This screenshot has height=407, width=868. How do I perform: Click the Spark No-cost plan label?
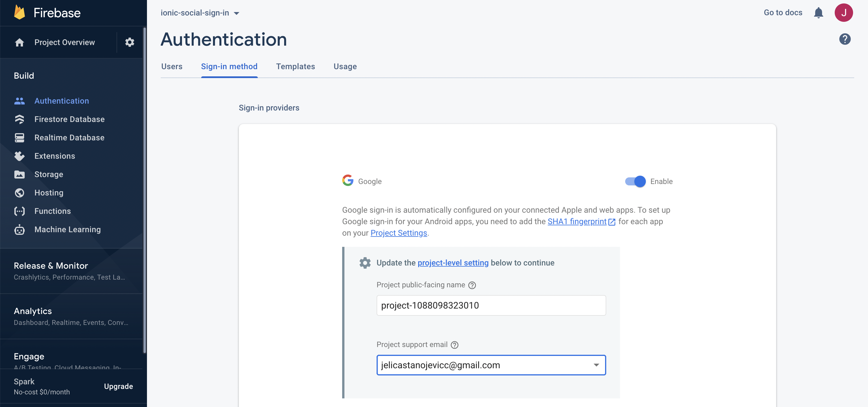coord(42,386)
